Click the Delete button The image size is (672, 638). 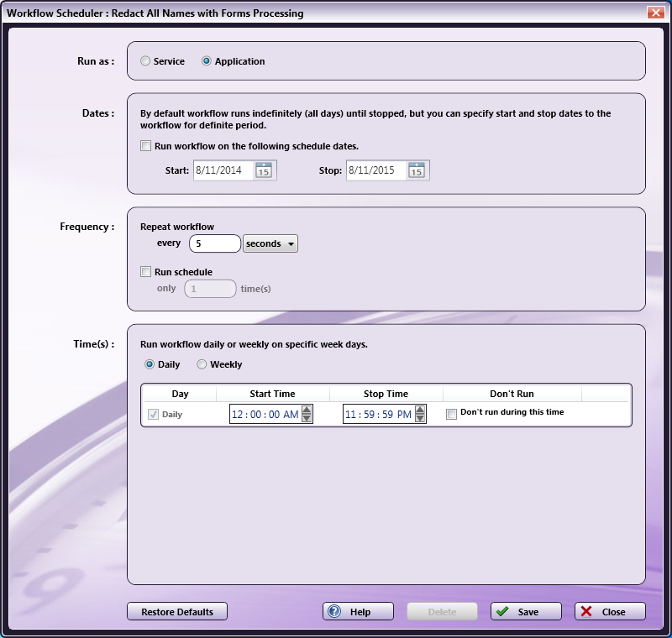(x=443, y=611)
